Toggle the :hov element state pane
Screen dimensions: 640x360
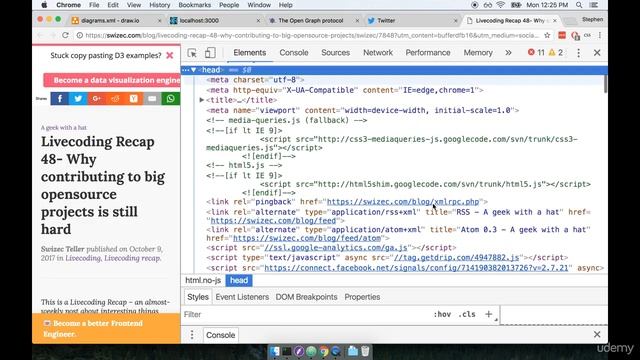coord(442,314)
